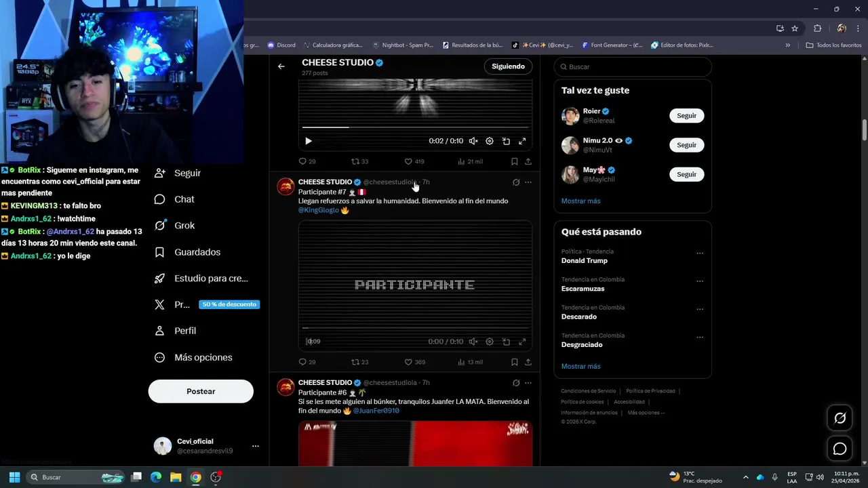View analytics showing 21 mil views
This screenshot has width=868, height=488.
pos(471,161)
